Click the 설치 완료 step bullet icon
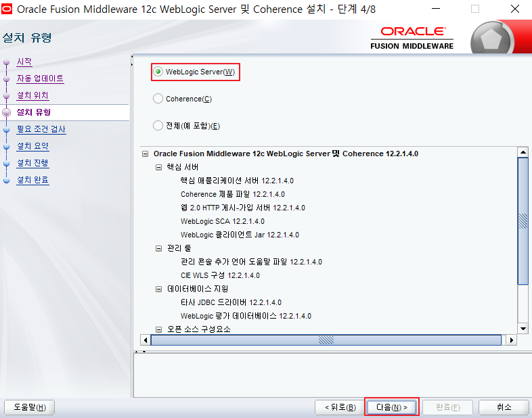 (6, 181)
